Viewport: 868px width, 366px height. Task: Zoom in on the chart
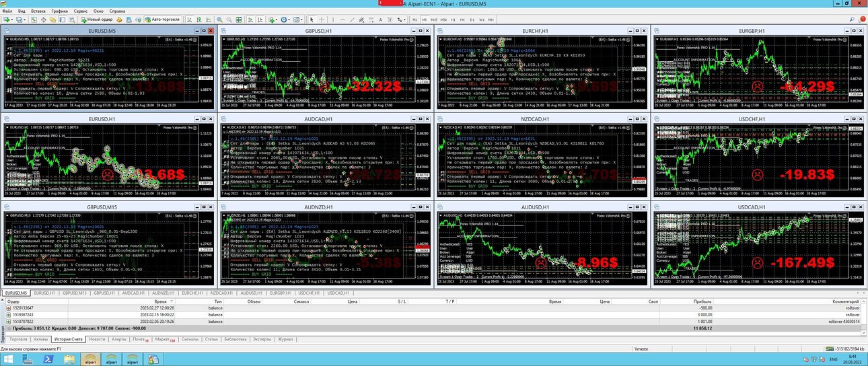pos(219,20)
